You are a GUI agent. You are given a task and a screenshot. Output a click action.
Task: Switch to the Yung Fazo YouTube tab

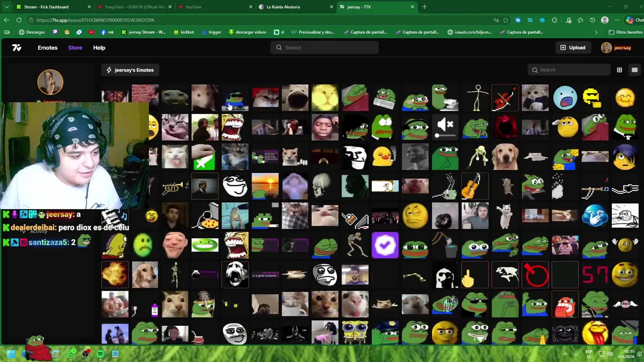[x=135, y=7]
